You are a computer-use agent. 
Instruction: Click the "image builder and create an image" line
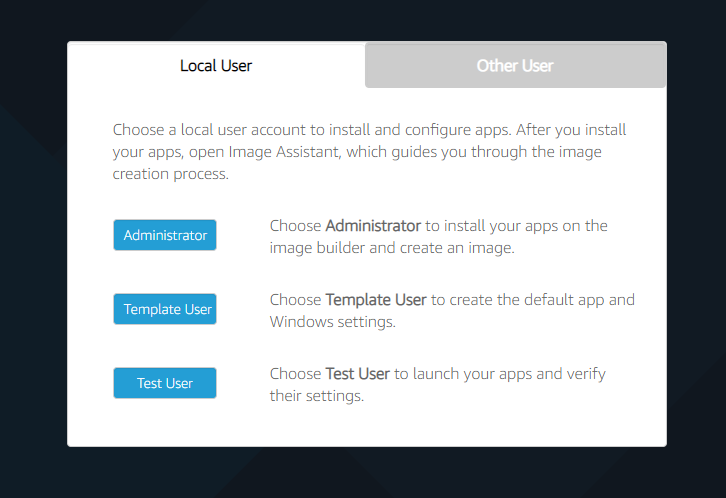coord(391,248)
